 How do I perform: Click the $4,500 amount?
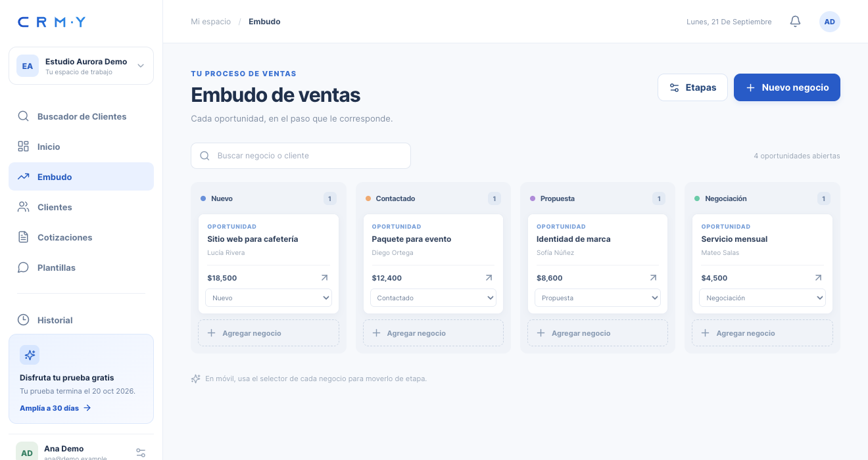[714, 278]
